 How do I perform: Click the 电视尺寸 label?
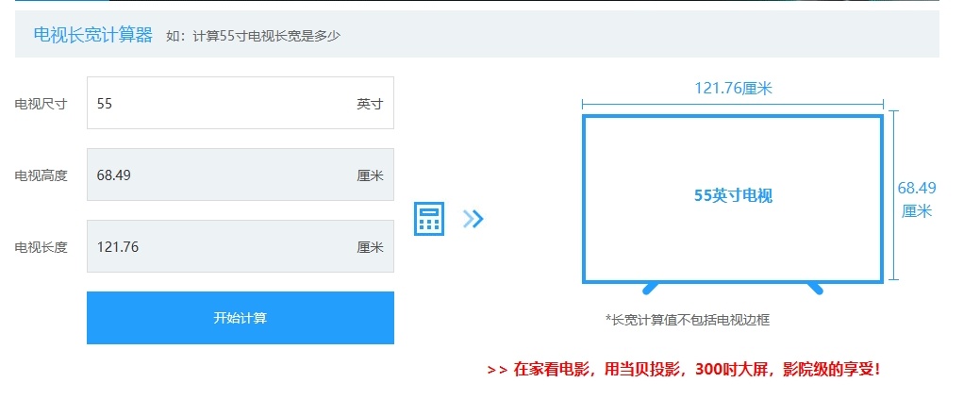pos(41,104)
